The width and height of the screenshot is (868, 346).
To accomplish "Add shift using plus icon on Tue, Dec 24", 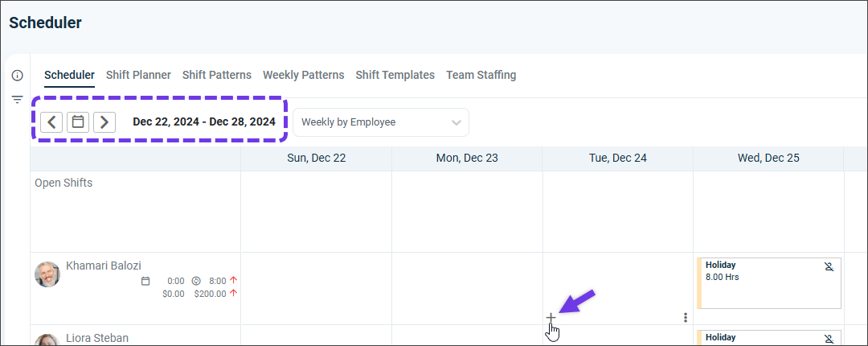I will point(551,317).
